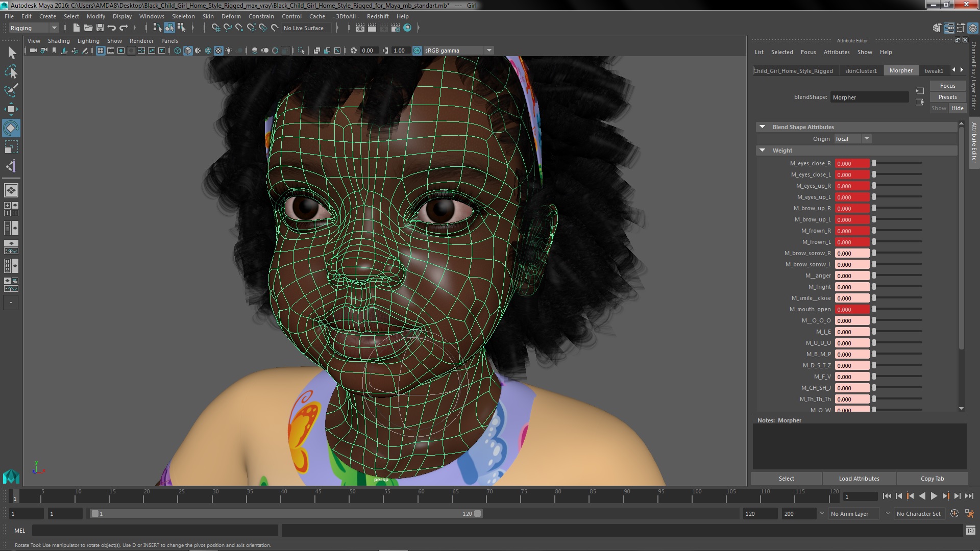This screenshot has width=980, height=551.
Task: Toggle use all lights in viewport
Action: 229,51
